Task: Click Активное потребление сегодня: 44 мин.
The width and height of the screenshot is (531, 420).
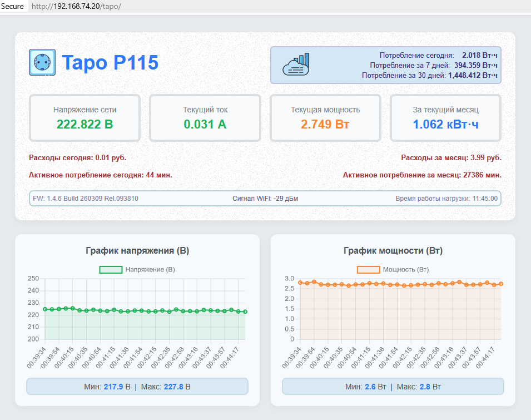Action: (x=101, y=175)
